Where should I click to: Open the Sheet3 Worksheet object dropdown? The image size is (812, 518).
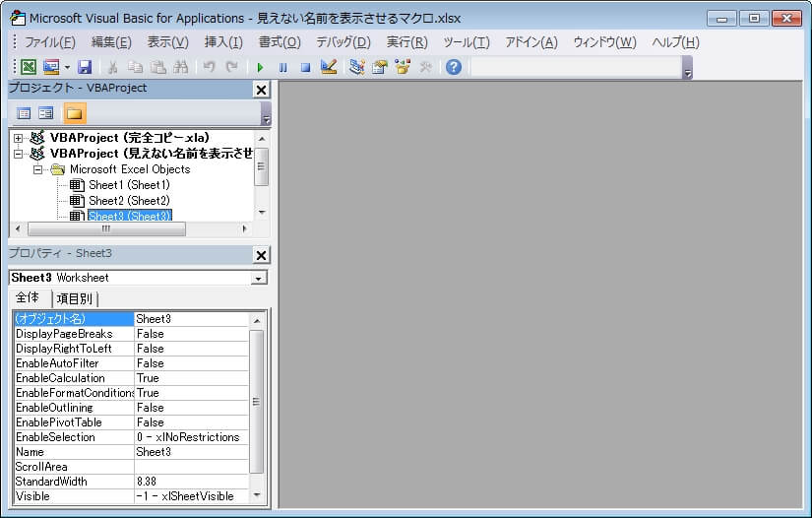pyautogui.click(x=258, y=279)
